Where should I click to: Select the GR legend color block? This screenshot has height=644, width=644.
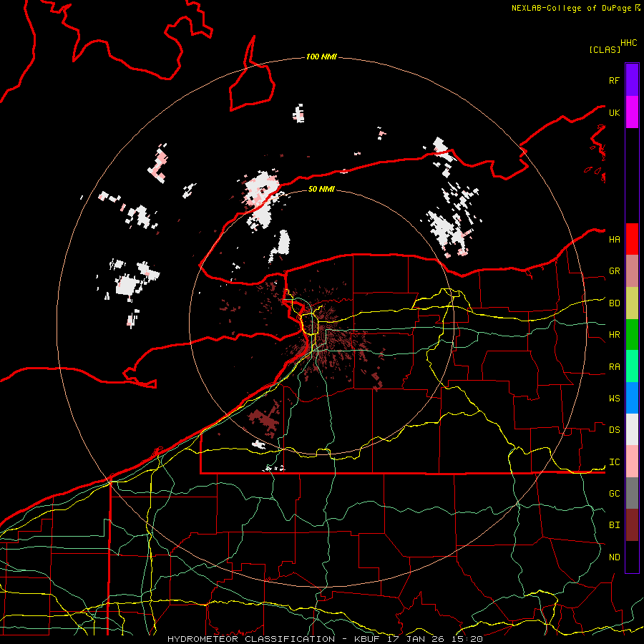click(632, 271)
